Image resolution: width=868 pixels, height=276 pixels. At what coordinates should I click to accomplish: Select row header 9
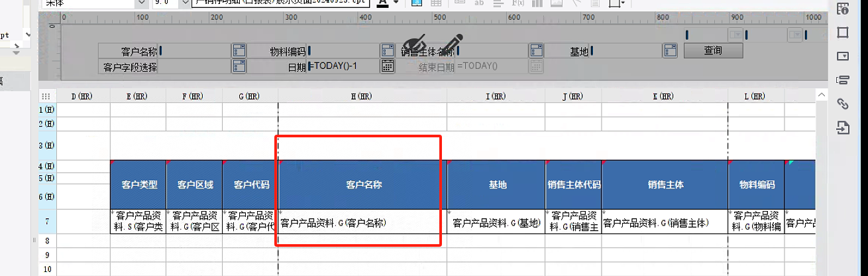pyautogui.click(x=47, y=255)
